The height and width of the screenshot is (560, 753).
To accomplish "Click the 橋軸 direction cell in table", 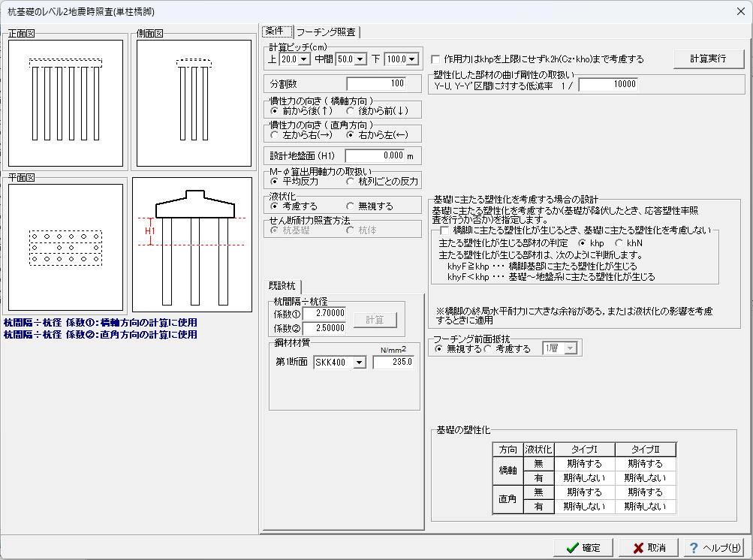I will pos(508,471).
